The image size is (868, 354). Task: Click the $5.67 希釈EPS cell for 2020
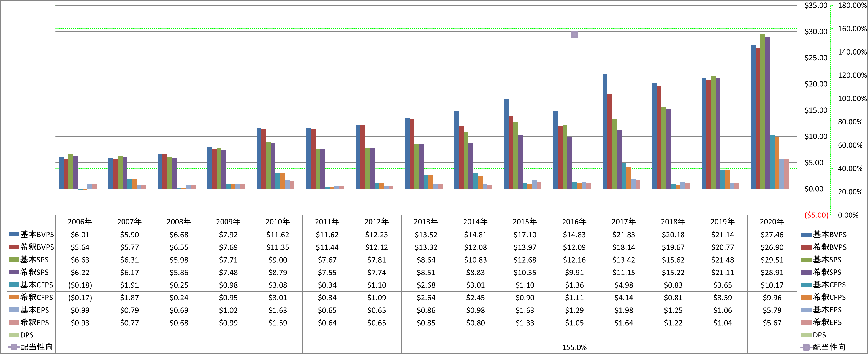(772, 323)
